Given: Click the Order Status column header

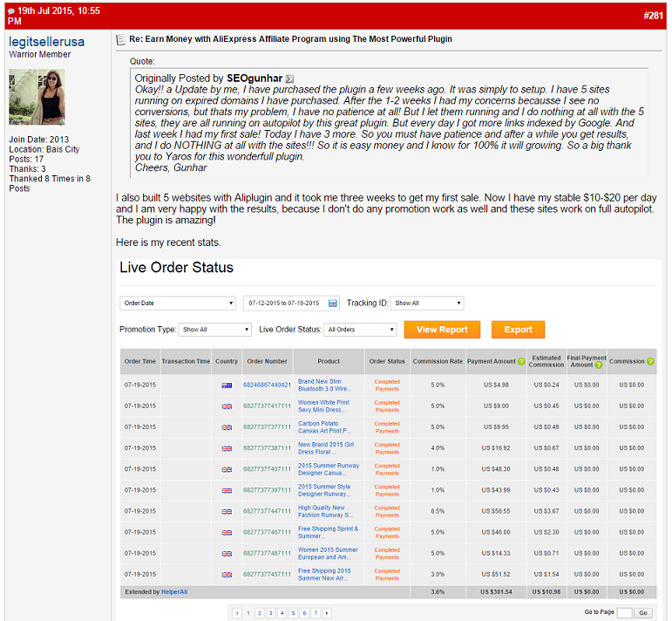Looking at the screenshot, I should [x=387, y=362].
